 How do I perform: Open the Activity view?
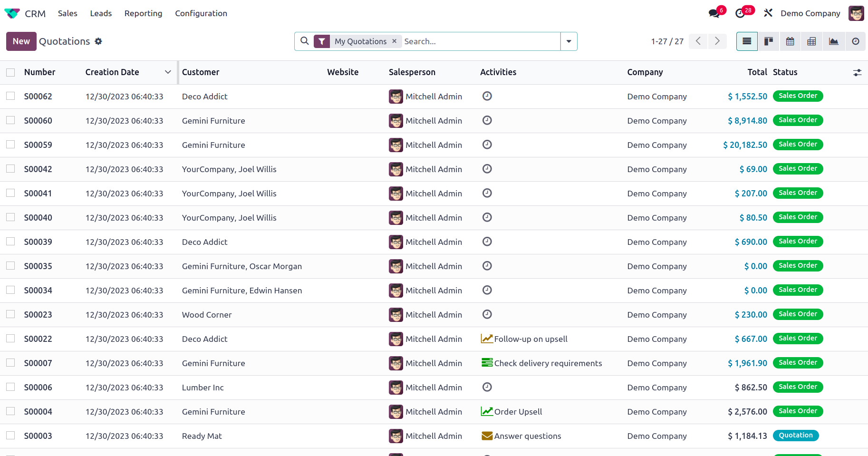[856, 41]
